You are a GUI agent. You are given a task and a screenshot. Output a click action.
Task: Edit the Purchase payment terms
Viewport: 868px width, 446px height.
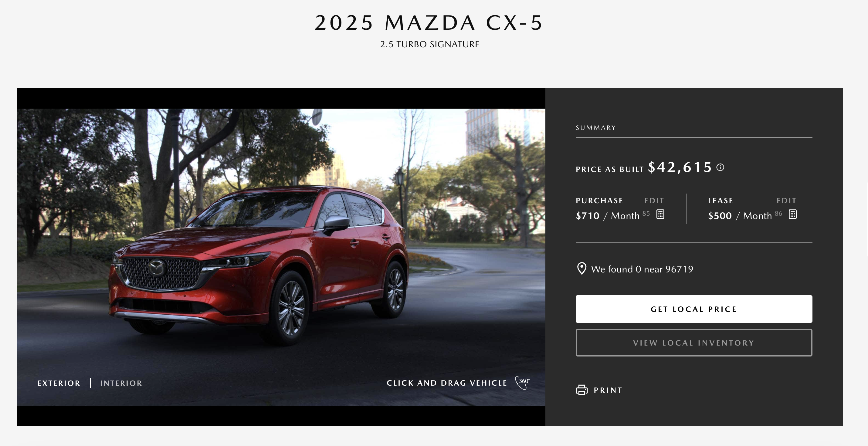pos(654,201)
